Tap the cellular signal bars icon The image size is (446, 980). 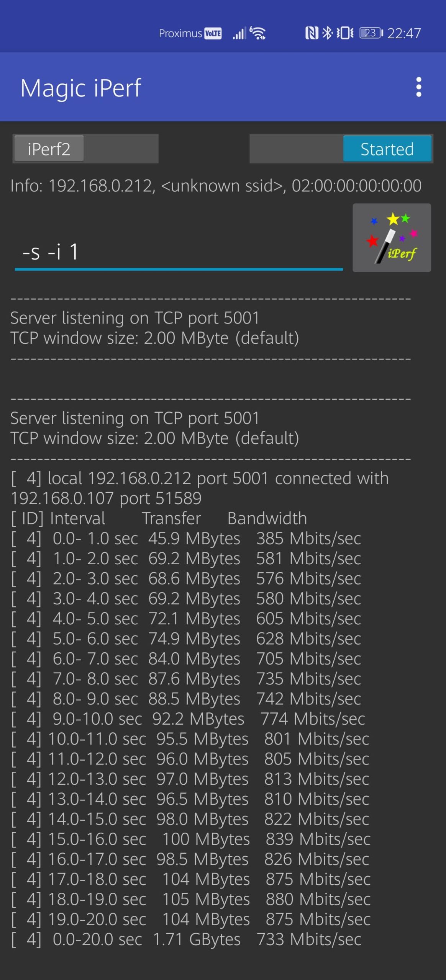(x=239, y=34)
